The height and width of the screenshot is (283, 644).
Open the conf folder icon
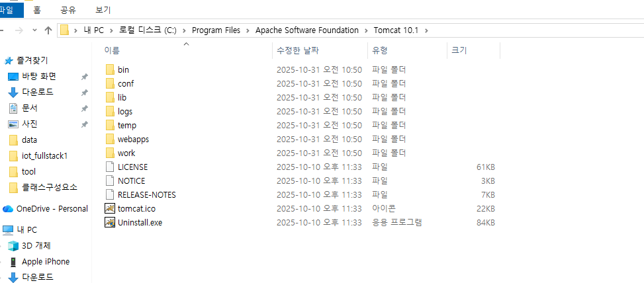point(110,84)
